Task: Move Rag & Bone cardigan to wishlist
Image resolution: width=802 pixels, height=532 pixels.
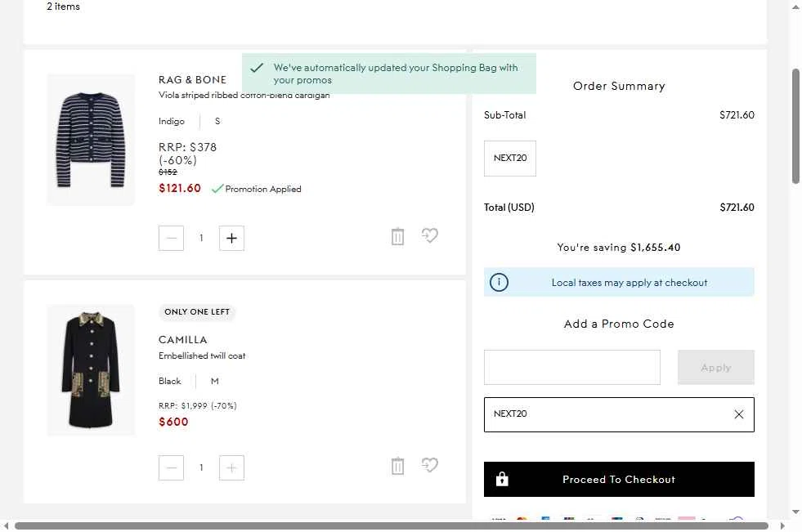Action: [430, 236]
